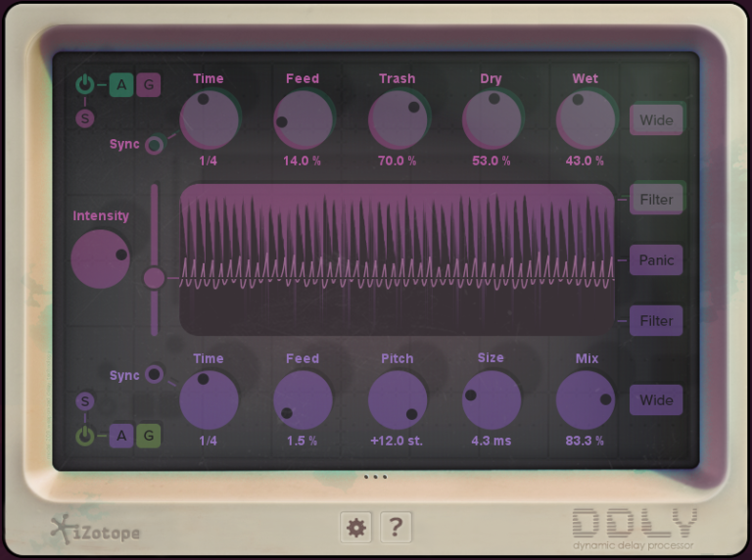This screenshot has height=560, width=752.
Task: Click the DDLY product logo
Action: tap(635, 527)
